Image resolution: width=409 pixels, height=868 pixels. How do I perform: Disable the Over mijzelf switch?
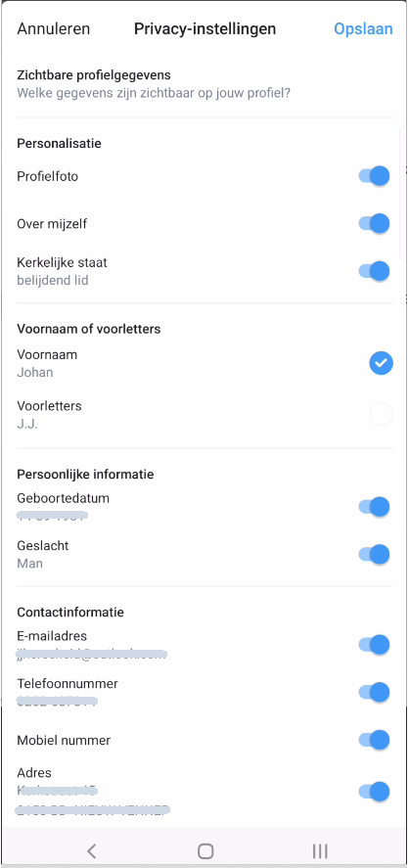374,224
